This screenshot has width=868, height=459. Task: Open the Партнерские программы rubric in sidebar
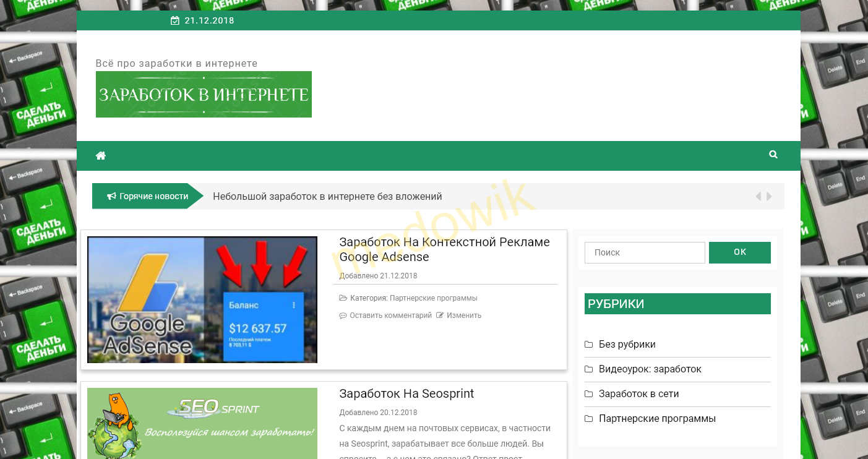click(x=657, y=419)
